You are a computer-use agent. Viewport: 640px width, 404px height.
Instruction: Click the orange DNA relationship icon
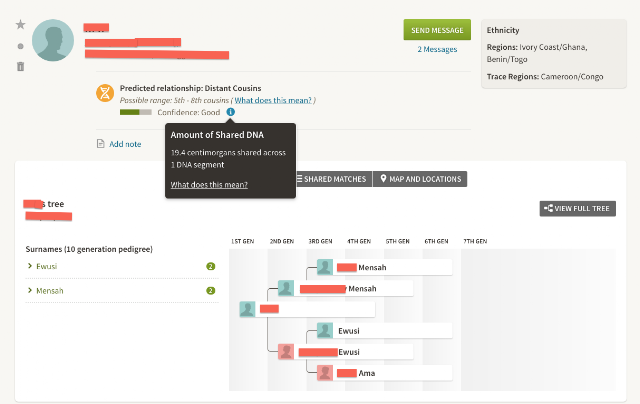tap(105, 93)
